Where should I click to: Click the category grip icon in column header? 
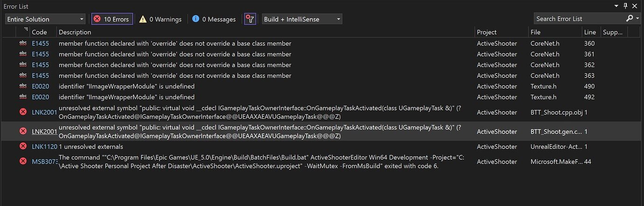(x=26, y=30)
